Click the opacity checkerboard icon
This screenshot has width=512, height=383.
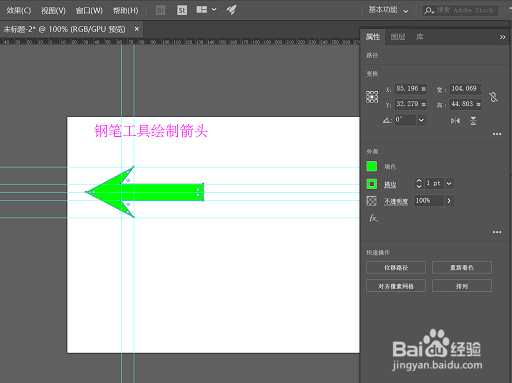[x=371, y=201]
